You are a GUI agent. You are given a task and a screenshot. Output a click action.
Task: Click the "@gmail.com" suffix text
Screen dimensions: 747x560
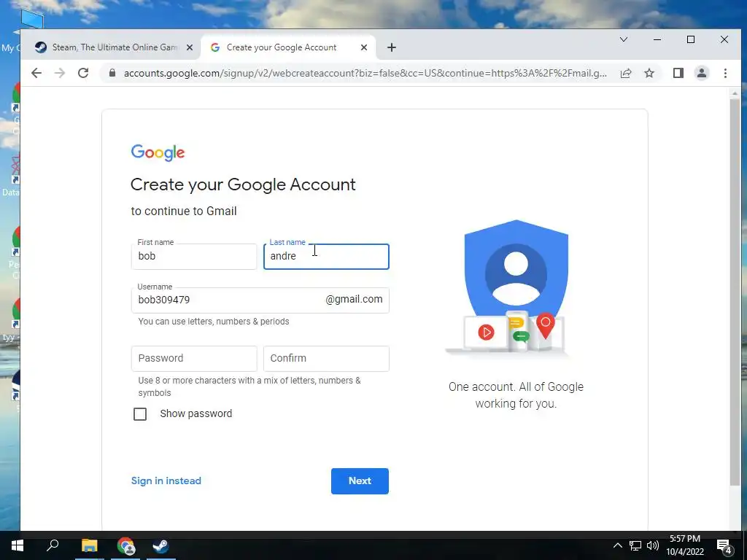pos(354,299)
